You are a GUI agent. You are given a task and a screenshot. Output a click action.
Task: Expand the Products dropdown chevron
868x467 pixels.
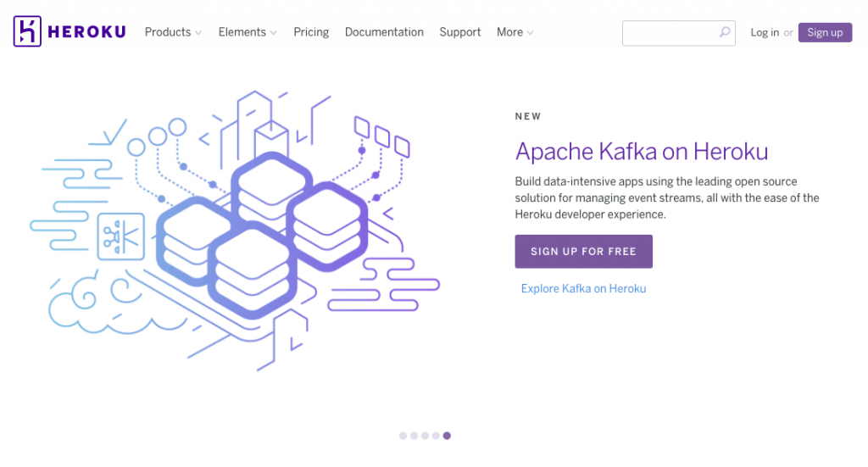tap(198, 33)
